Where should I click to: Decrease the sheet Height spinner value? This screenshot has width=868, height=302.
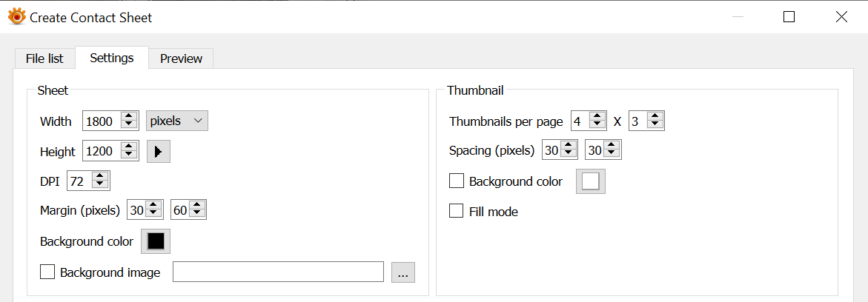coord(130,155)
